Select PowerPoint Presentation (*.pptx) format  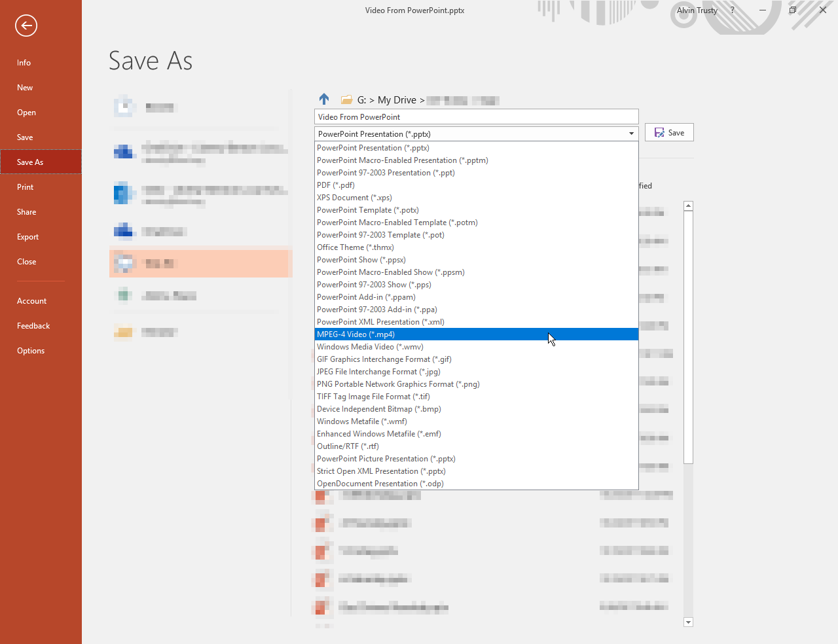click(476, 148)
